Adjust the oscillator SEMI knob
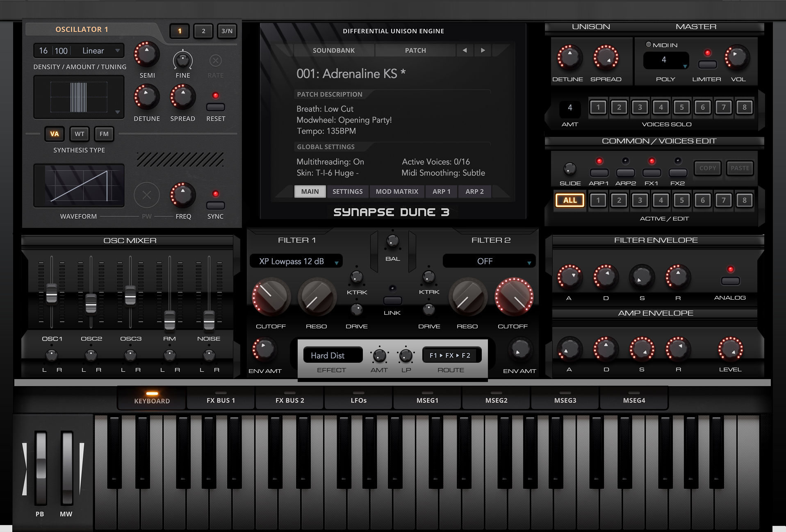Screen dimensions: 786x532 pyautogui.click(x=146, y=54)
